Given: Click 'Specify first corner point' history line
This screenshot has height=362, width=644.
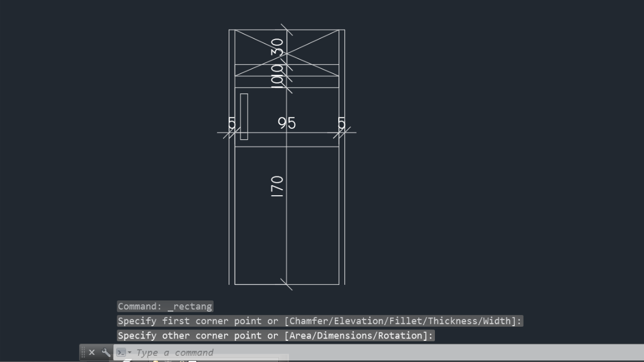Looking at the screenshot, I should coord(320,321).
